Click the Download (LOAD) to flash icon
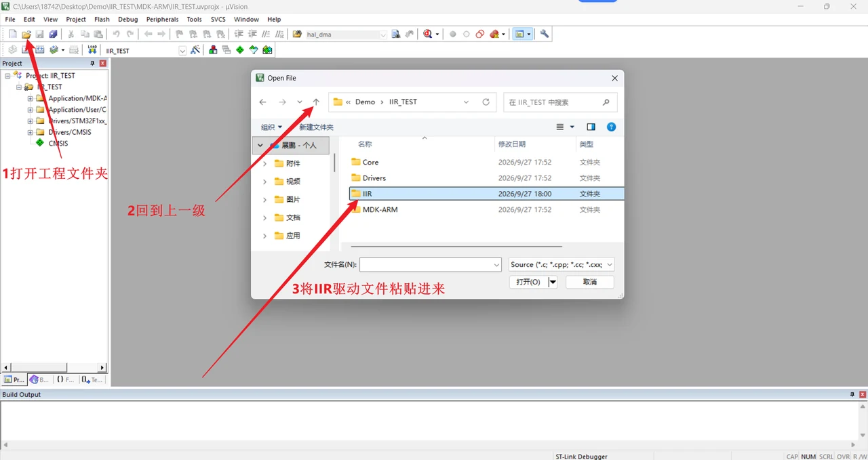 tap(92, 50)
